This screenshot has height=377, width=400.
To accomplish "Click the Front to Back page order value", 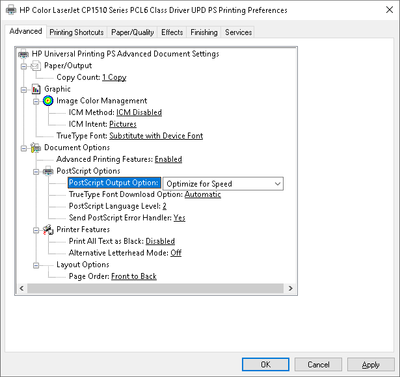I will coord(134,276).
